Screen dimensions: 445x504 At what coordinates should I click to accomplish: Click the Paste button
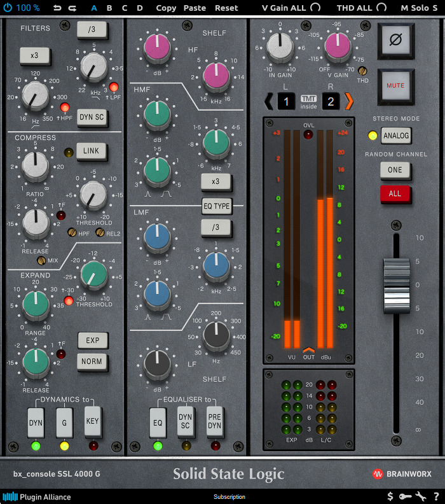[195, 8]
